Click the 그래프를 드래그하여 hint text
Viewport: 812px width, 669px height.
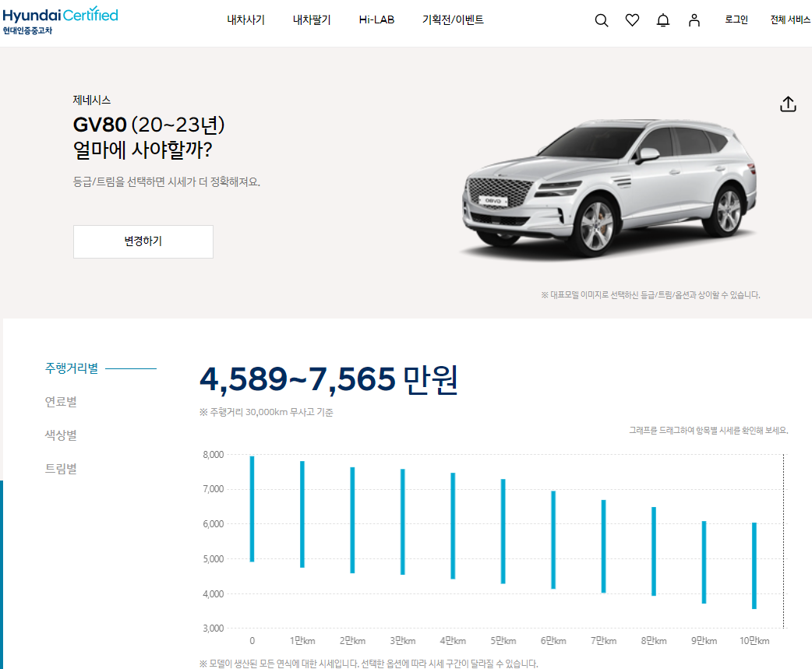pyautogui.click(x=708, y=431)
